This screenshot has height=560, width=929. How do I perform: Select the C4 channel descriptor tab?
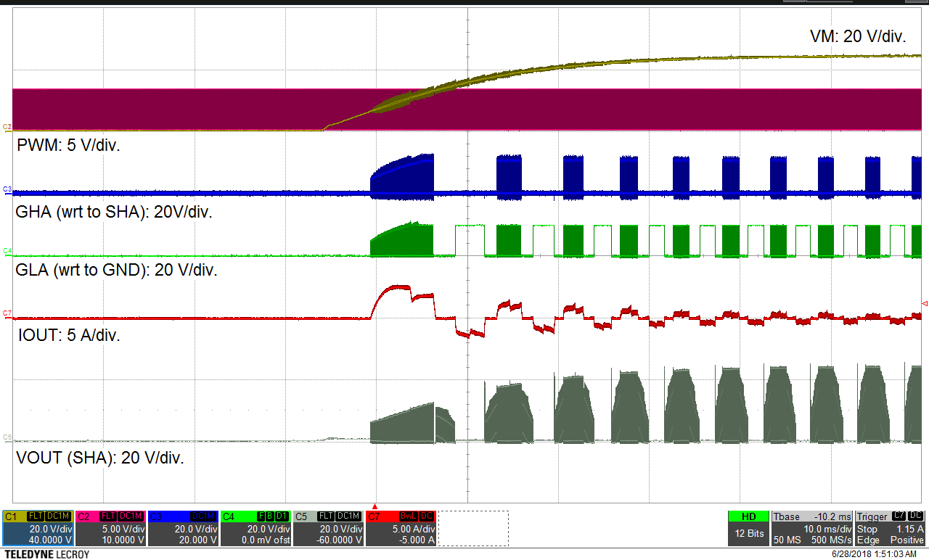click(x=229, y=515)
